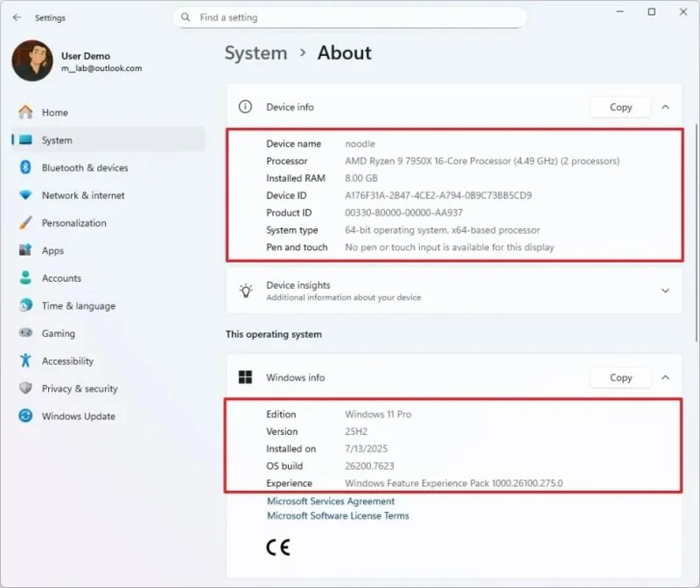Viewport: 700px width, 588px height.
Task: Click the Device info circle-i icon
Action: pos(245,107)
